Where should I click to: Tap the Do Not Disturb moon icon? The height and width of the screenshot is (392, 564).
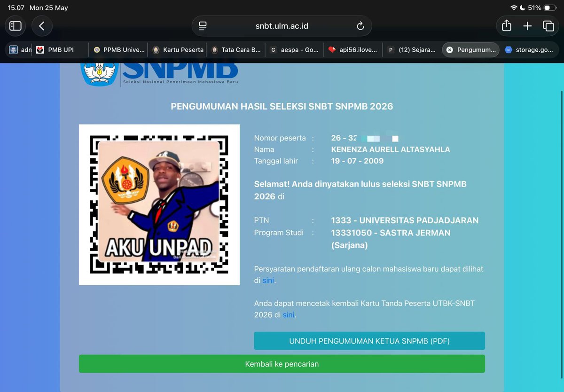tap(522, 8)
